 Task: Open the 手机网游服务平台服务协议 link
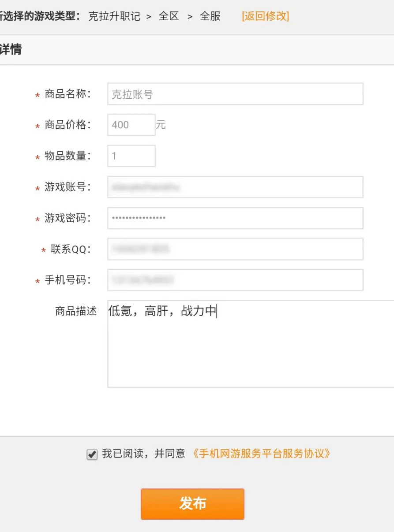pyautogui.click(x=261, y=454)
